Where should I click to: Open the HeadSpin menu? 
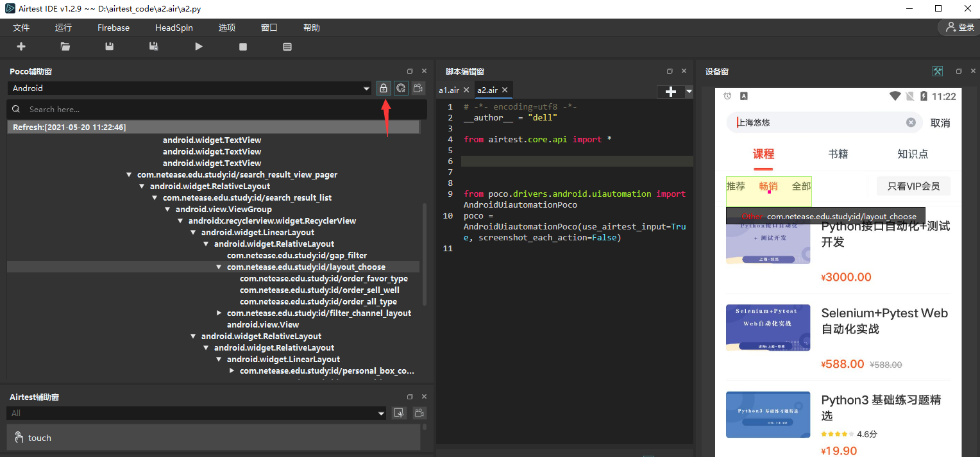[174, 28]
